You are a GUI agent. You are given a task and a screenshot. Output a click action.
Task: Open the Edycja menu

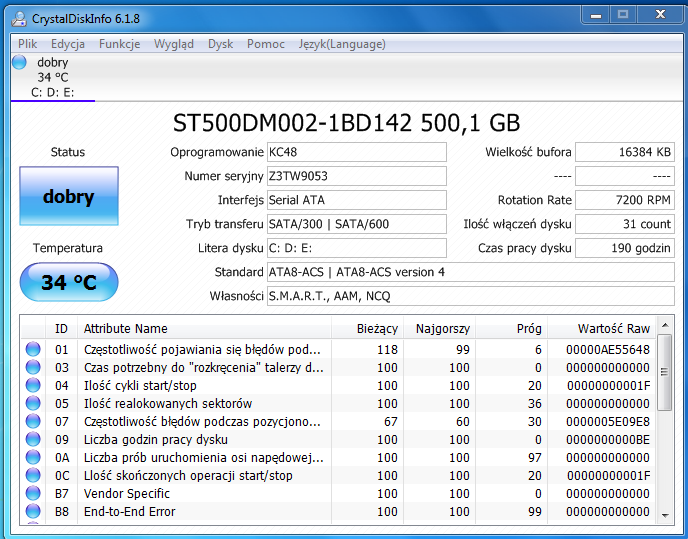click(68, 44)
